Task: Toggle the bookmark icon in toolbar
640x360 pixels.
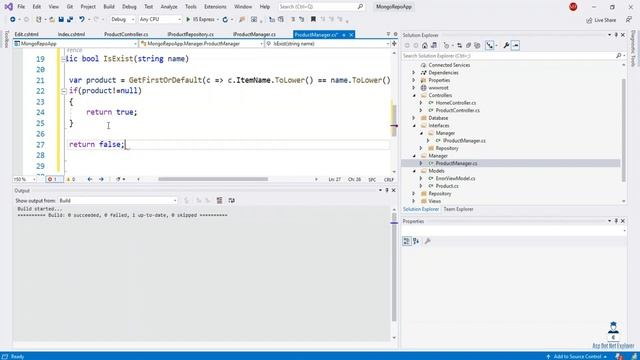Action: (x=313, y=19)
